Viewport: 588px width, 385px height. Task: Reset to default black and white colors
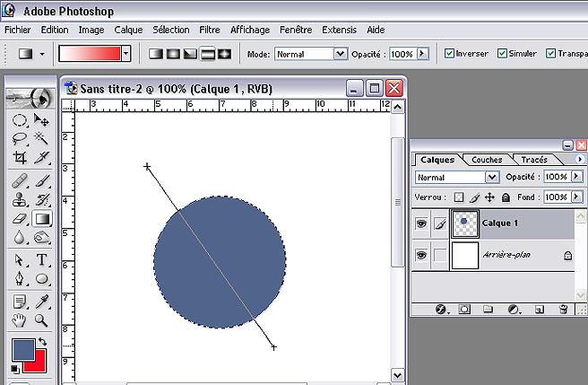(14, 369)
